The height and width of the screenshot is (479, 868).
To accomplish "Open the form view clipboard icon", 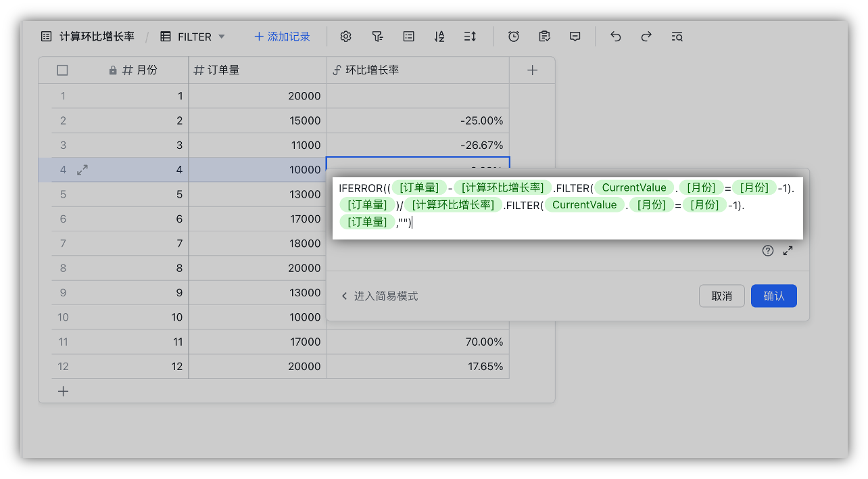I will point(544,36).
